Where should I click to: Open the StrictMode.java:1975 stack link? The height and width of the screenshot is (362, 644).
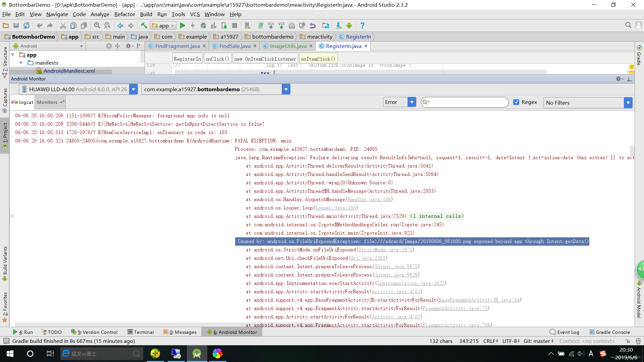pyautogui.click(x=385, y=250)
